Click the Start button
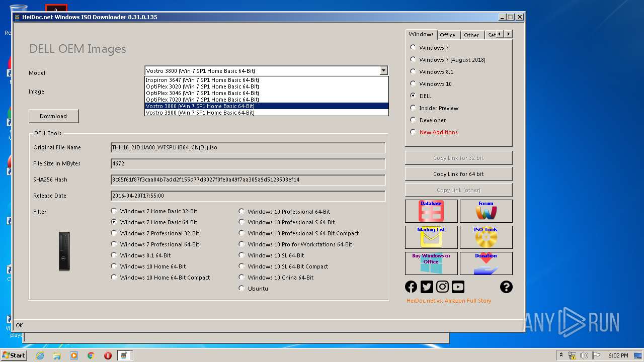 coord(14,355)
